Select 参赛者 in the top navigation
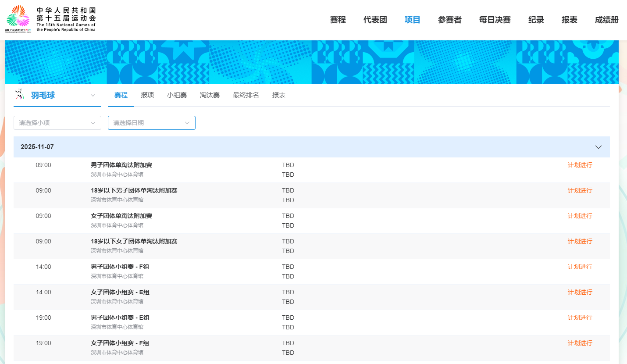 [449, 20]
